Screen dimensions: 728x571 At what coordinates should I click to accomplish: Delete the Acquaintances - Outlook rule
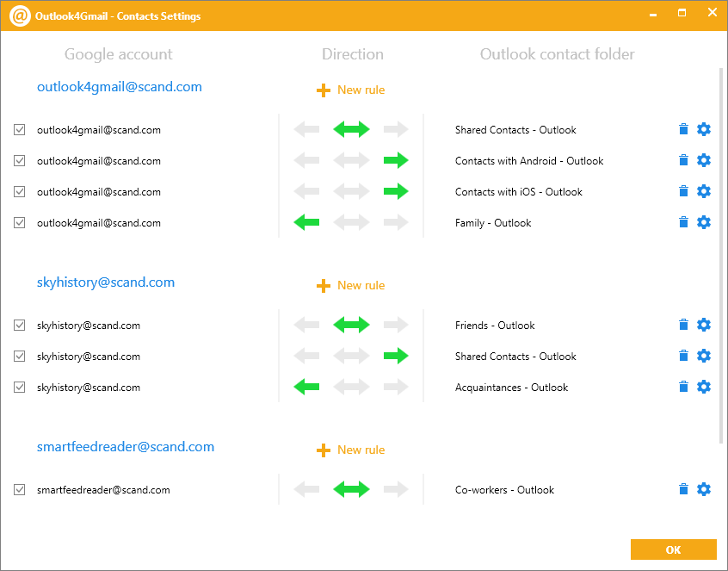pos(683,387)
